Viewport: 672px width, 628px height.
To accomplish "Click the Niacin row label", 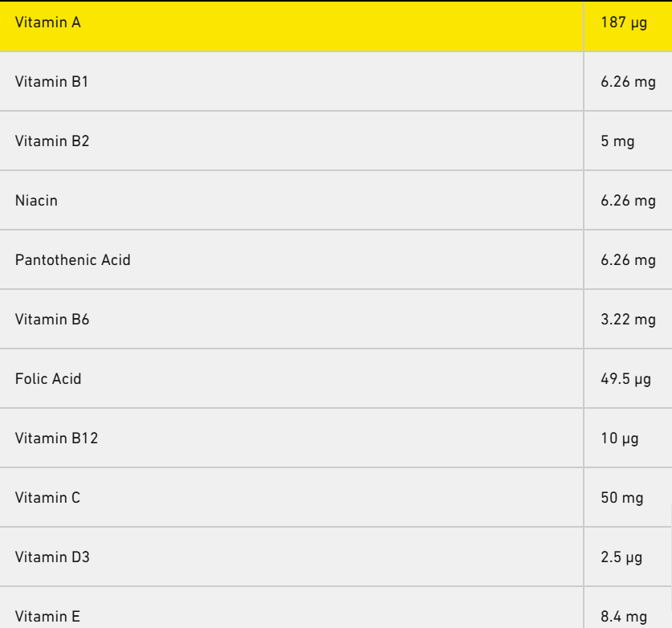I will [31, 202].
